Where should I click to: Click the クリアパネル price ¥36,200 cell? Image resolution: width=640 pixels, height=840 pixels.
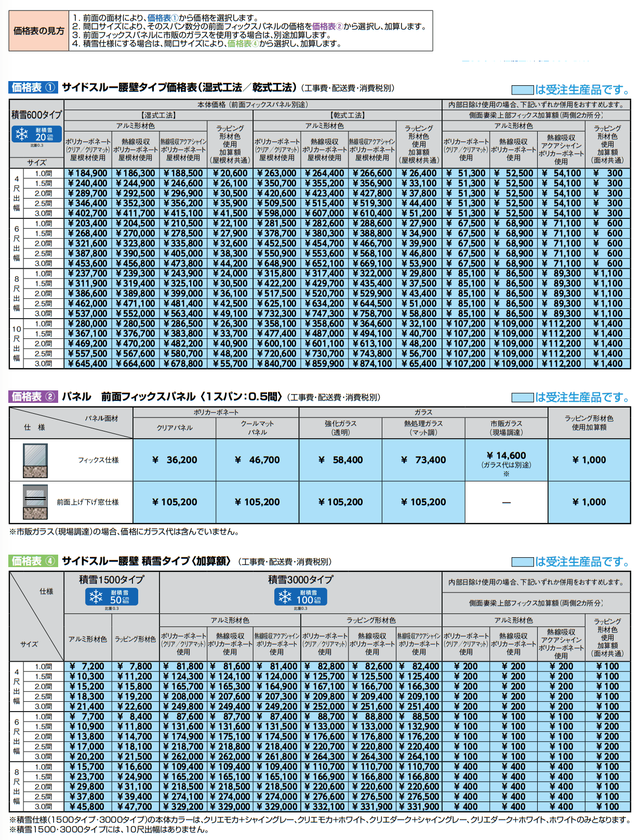[175, 460]
